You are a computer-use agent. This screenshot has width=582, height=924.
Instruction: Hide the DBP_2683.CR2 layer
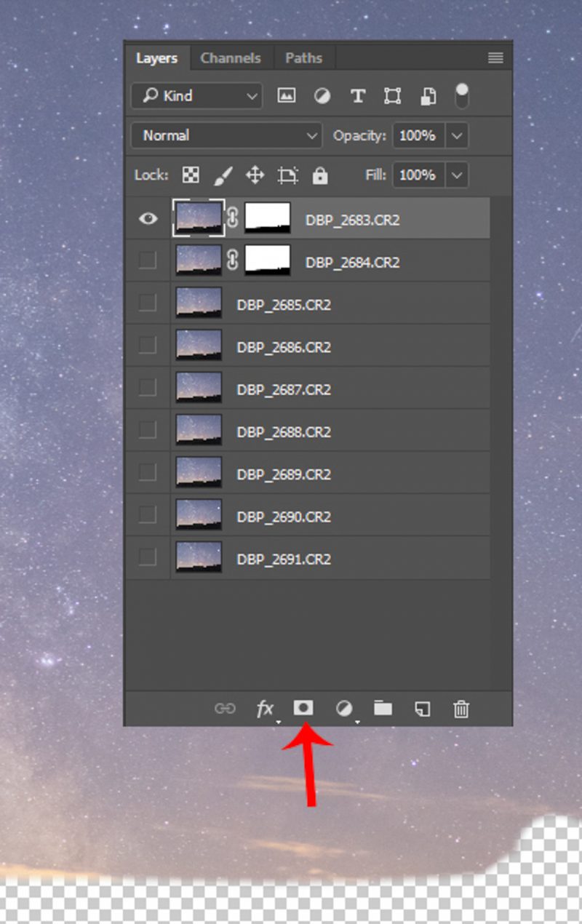pyautogui.click(x=148, y=218)
